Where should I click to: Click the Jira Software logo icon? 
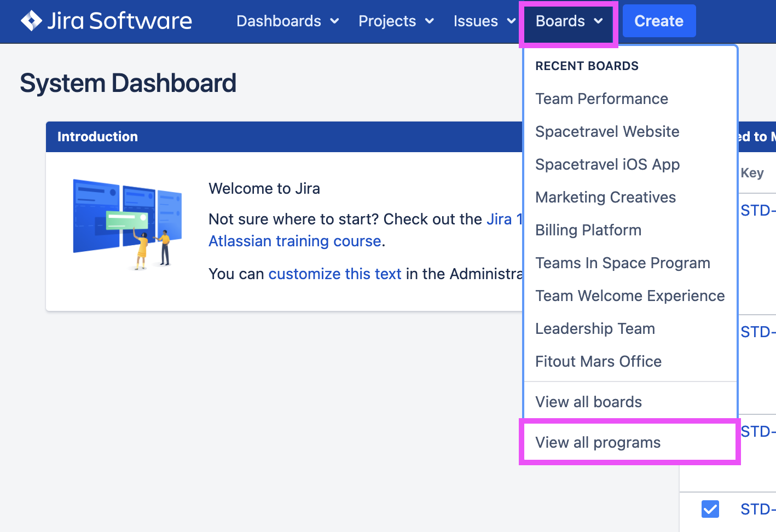pyautogui.click(x=31, y=21)
